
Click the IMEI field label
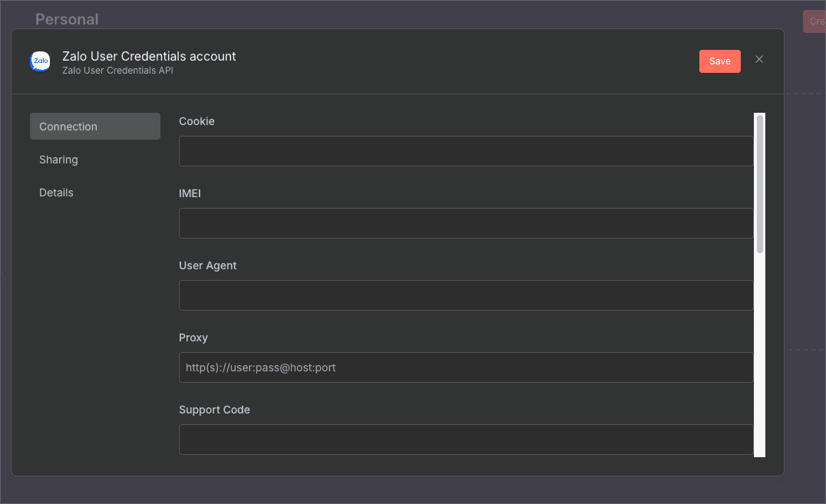tap(190, 193)
